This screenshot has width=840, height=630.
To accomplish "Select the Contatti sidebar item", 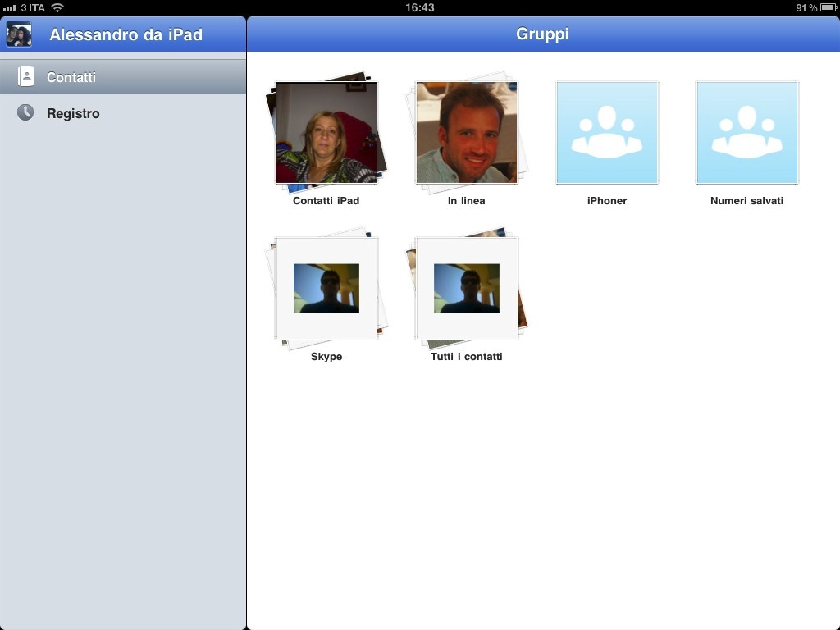I will [123, 76].
